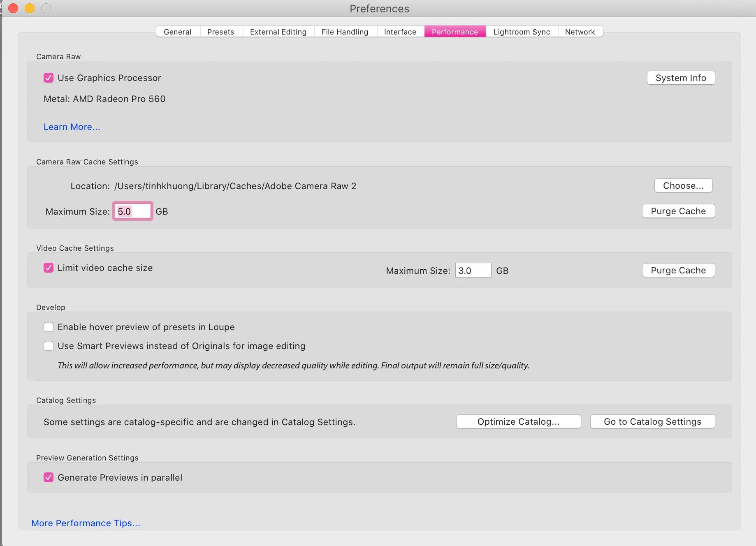756x546 pixels.
Task: Close the Preferences window
Action: tap(13, 8)
